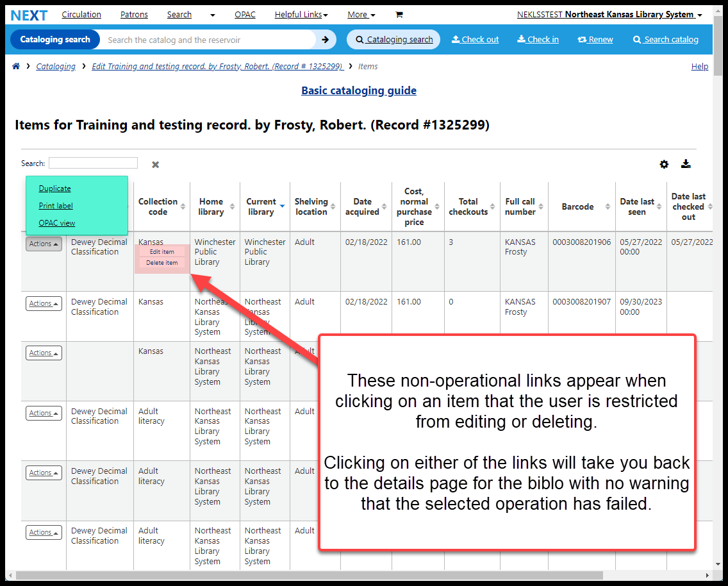Open the Basic cataloging guide link
The height and width of the screenshot is (586, 728).
[359, 90]
